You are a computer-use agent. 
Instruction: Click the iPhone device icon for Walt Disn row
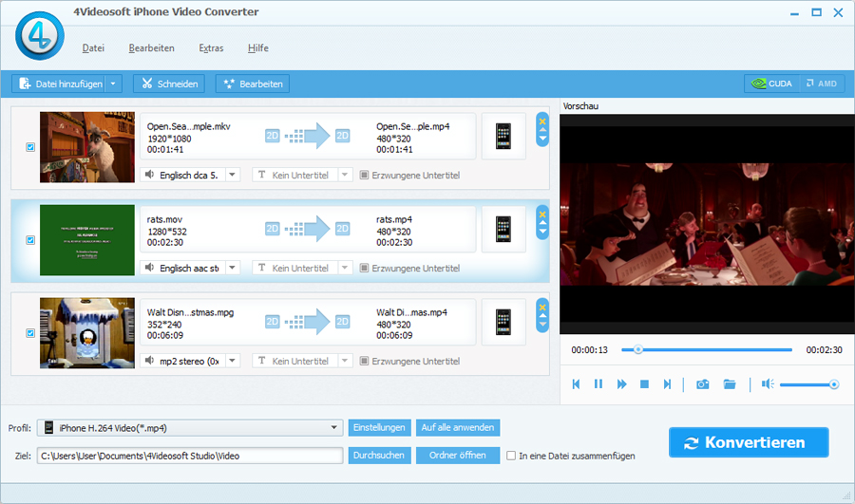[503, 322]
